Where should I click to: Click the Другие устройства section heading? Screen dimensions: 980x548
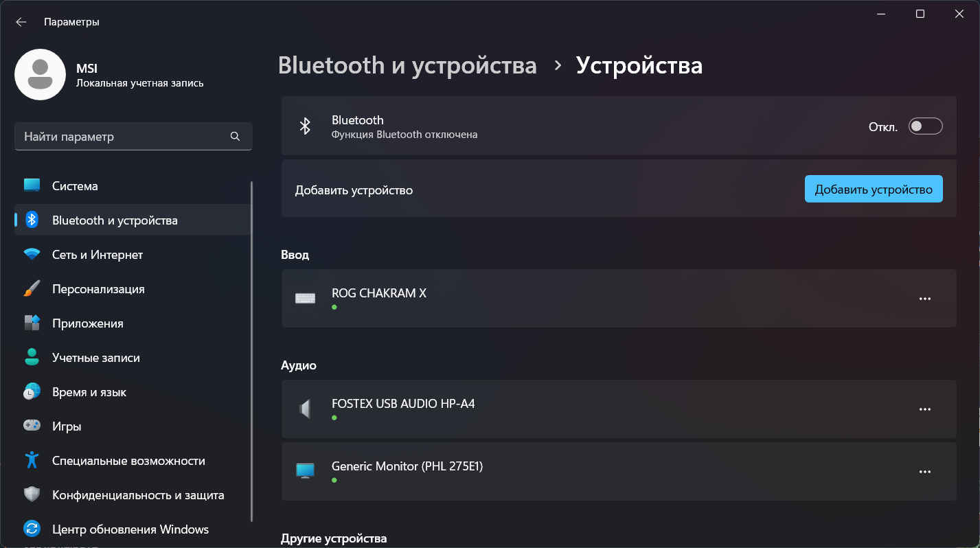click(x=334, y=538)
